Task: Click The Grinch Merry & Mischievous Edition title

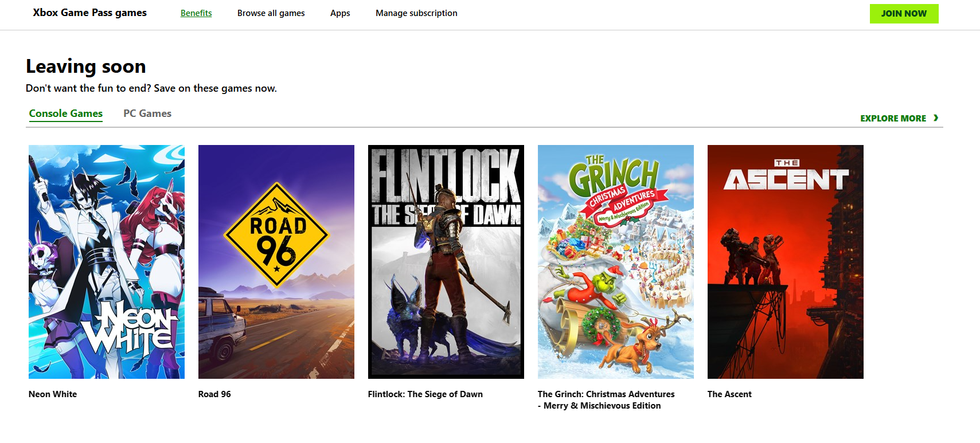Action: pos(606,400)
